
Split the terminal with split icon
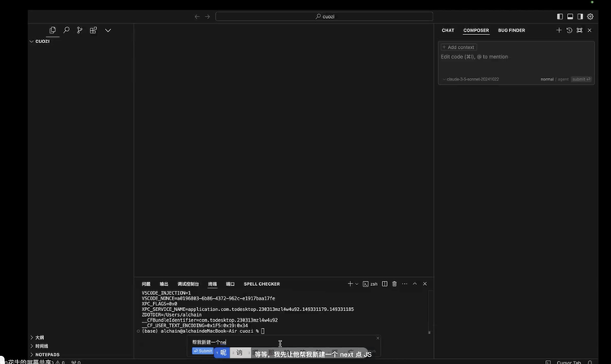pos(385,284)
